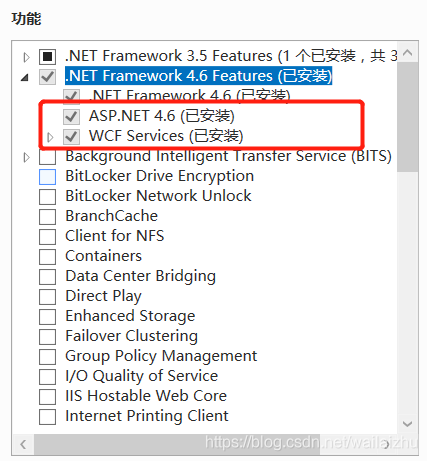Expand Background Intelligent Transfer Service node
The image size is (427, 461).
click(26, 157)
